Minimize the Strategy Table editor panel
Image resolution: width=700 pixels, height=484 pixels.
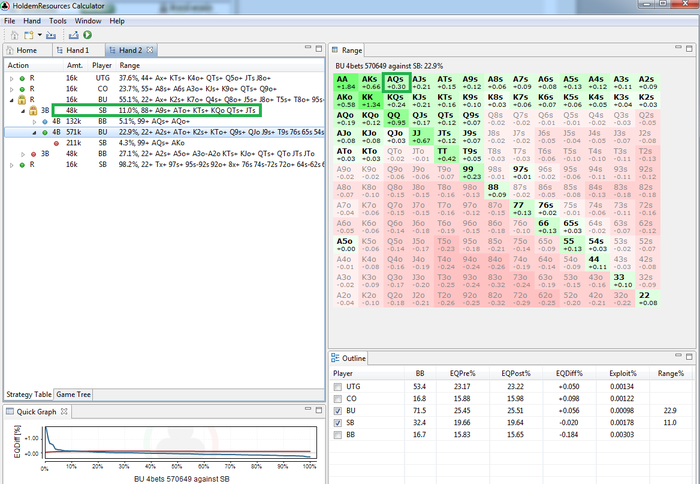(308, 47)
